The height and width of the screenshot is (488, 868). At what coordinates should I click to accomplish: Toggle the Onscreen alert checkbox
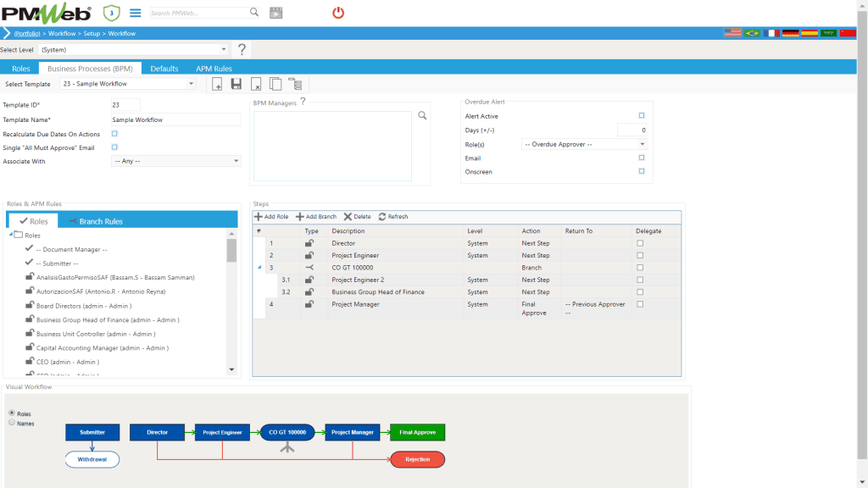click(x=642, y=171)
